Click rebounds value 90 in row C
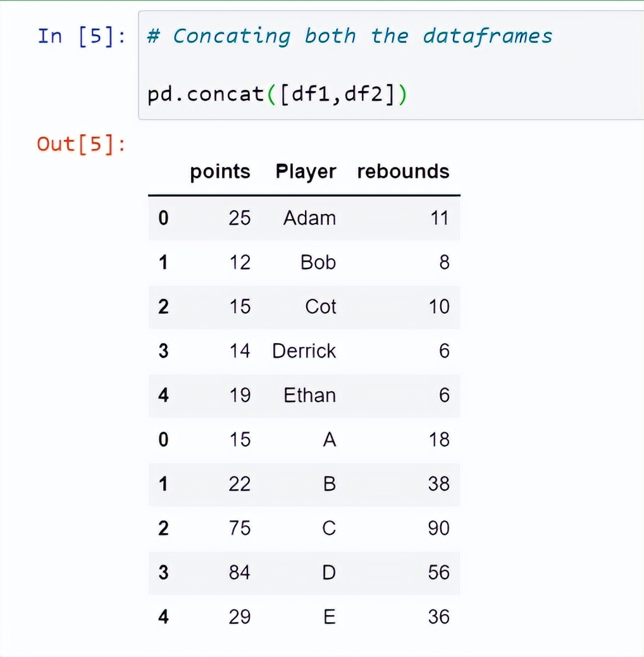Screen dimensions: 644x657 [x=438, y=529]
